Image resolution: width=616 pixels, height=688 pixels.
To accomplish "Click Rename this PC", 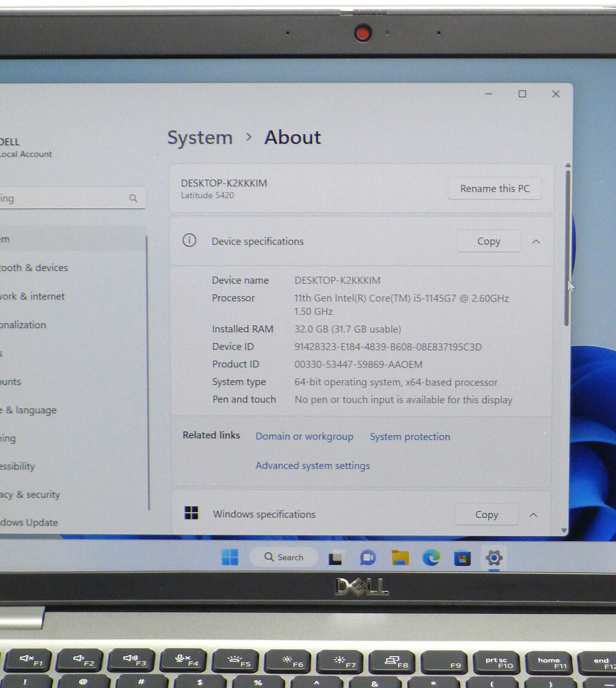I will (495, 188).
